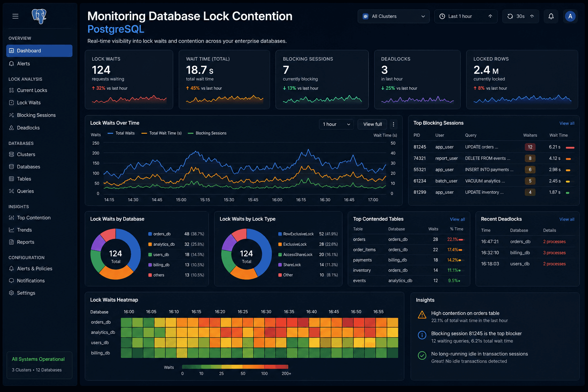The image size is (588, 392).
Task: Select the payments row in Top Contended Tables
Action: (x=408, y=260)
